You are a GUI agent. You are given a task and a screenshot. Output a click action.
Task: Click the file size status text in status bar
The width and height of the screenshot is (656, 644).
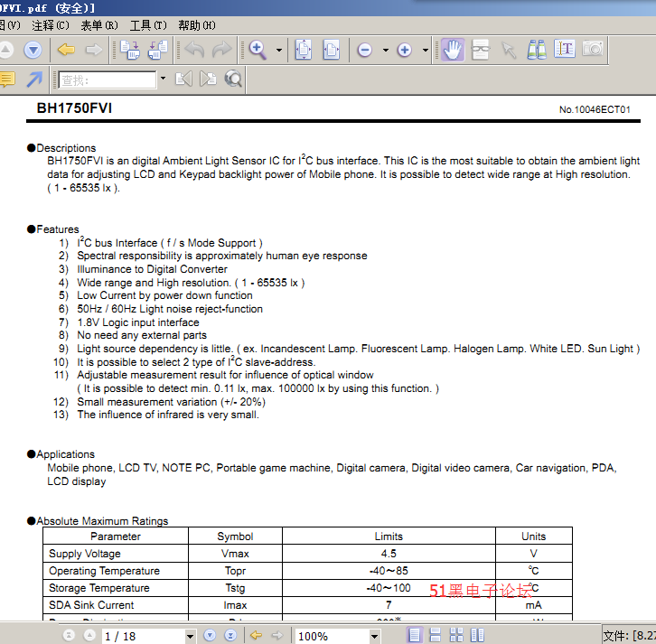click(x=629, y=636)
